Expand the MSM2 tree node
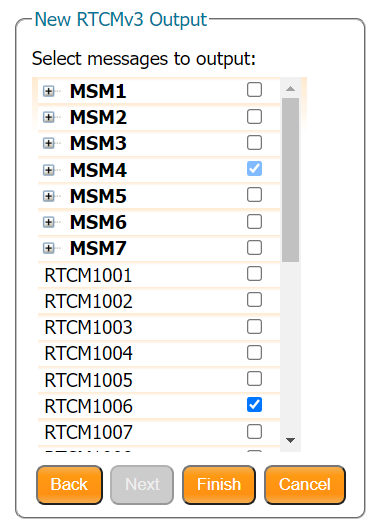The image size is (376, 528). (48, 117)
